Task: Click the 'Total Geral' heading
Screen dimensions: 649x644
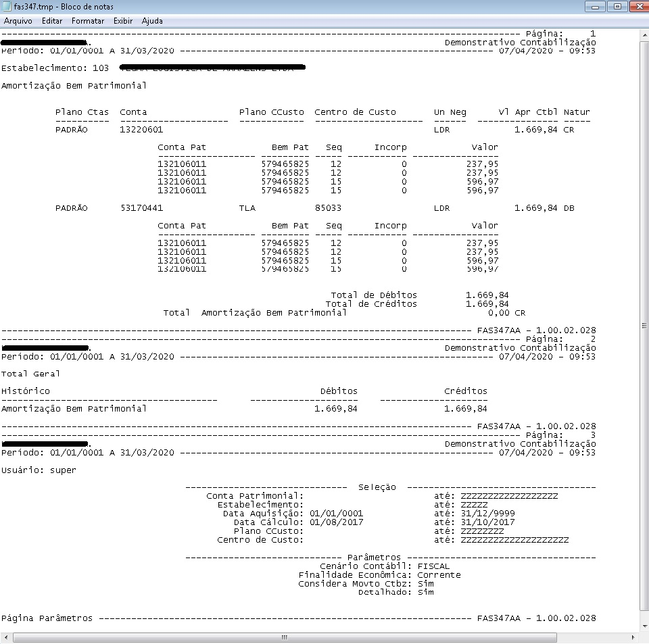Action: (x=30, y=374)
